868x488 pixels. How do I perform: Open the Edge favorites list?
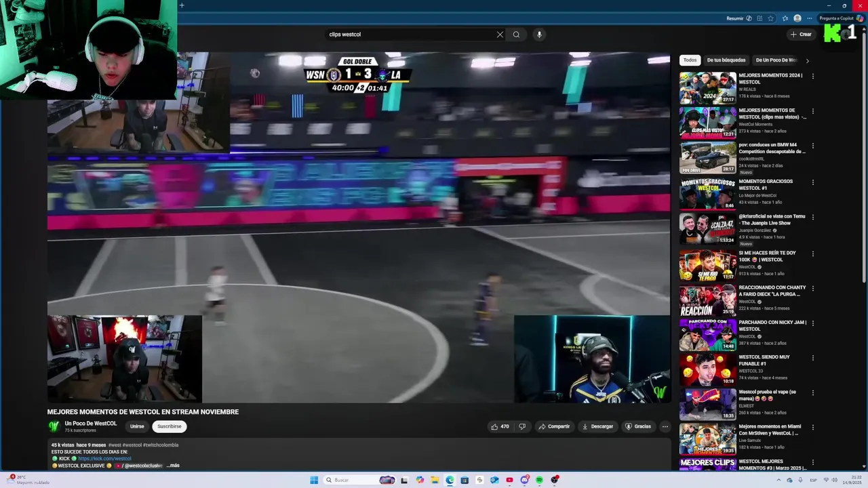click(x=785, y=18)
